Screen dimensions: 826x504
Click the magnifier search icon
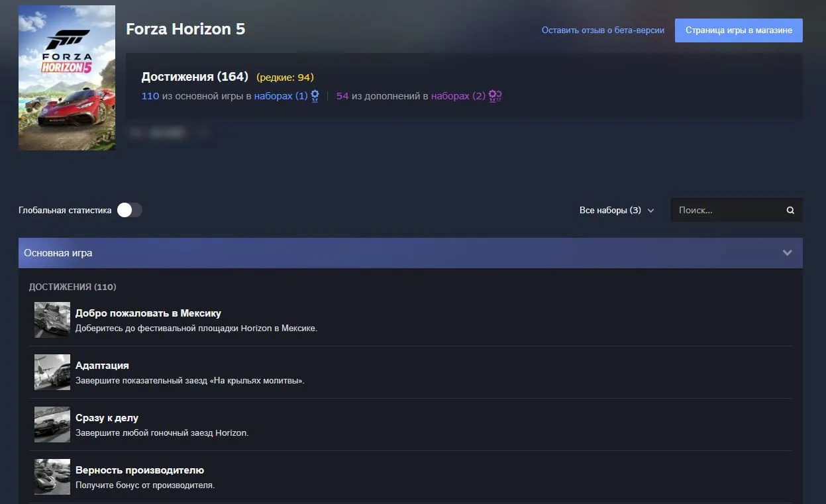coord(790,211)
